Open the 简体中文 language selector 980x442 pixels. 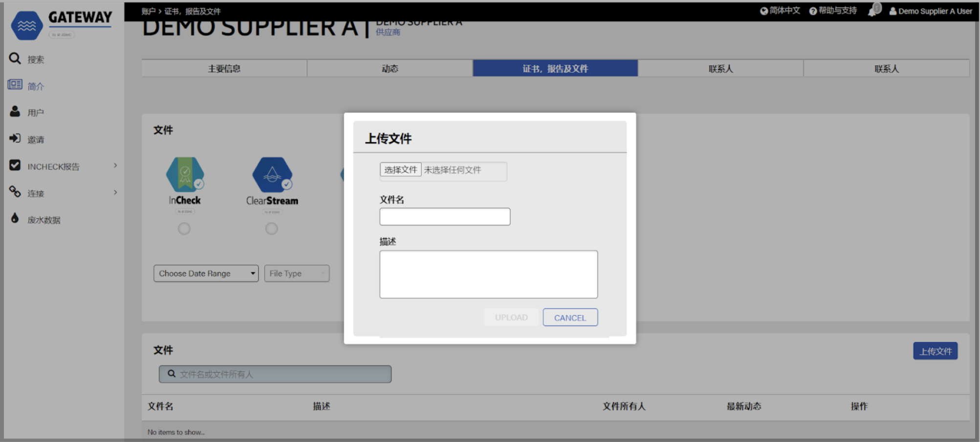pos(780,11)
